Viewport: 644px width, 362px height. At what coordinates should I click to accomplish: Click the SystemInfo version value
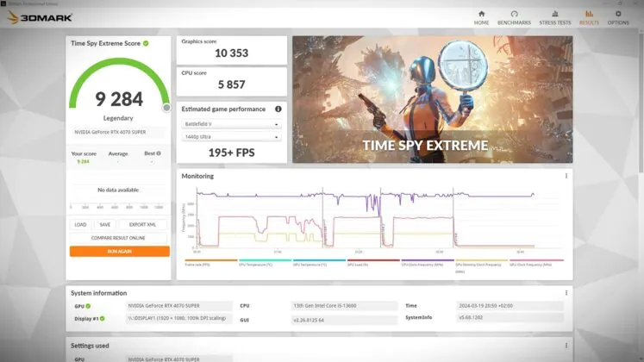pos(510,317)
